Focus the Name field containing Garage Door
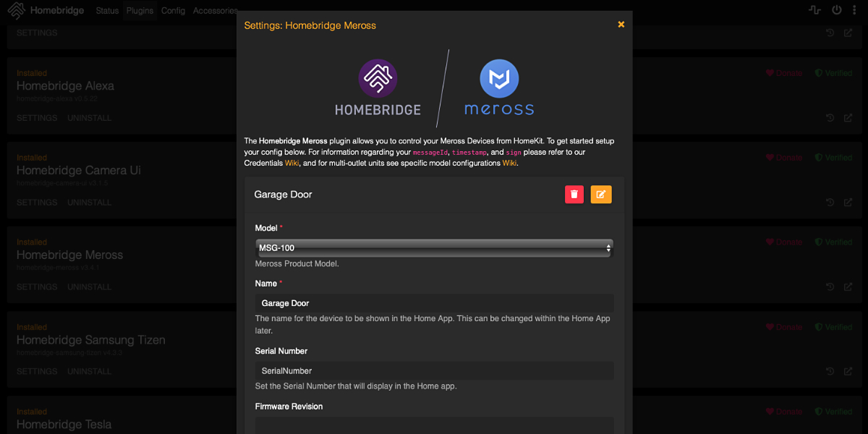Screen dimensions: 868x434 [434, 303]
